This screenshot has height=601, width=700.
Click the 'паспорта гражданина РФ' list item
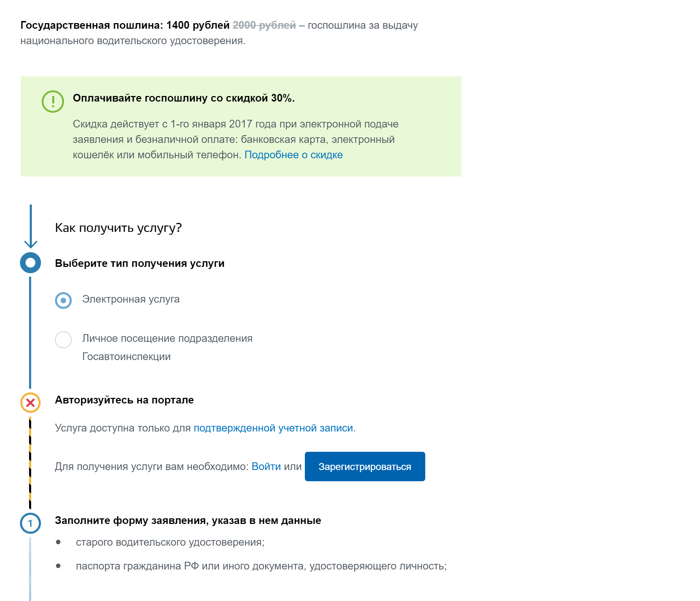click(x=261, y=566)
